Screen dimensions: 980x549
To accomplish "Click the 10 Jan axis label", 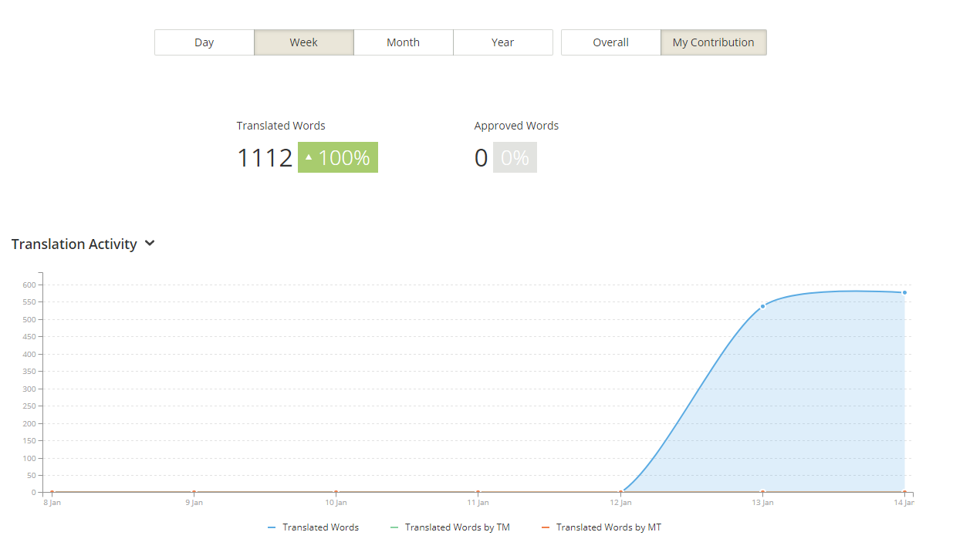I will [336, 503].
